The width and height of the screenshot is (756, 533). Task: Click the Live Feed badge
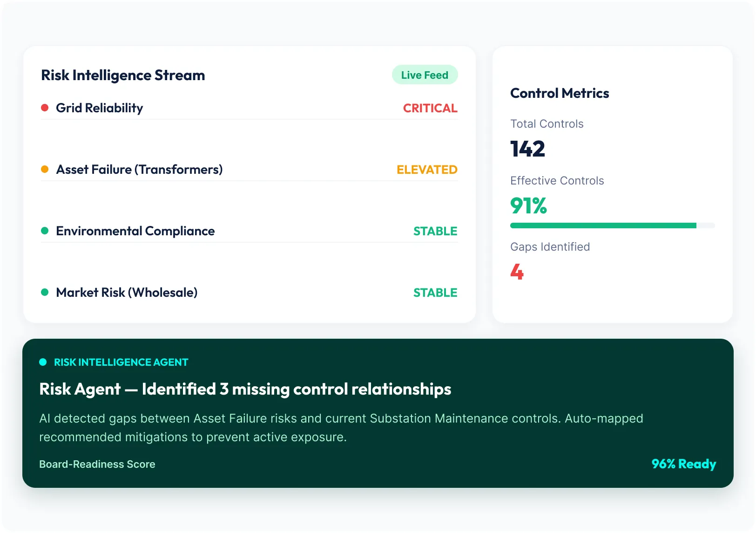pyautogui.click(x=425, y=75)
